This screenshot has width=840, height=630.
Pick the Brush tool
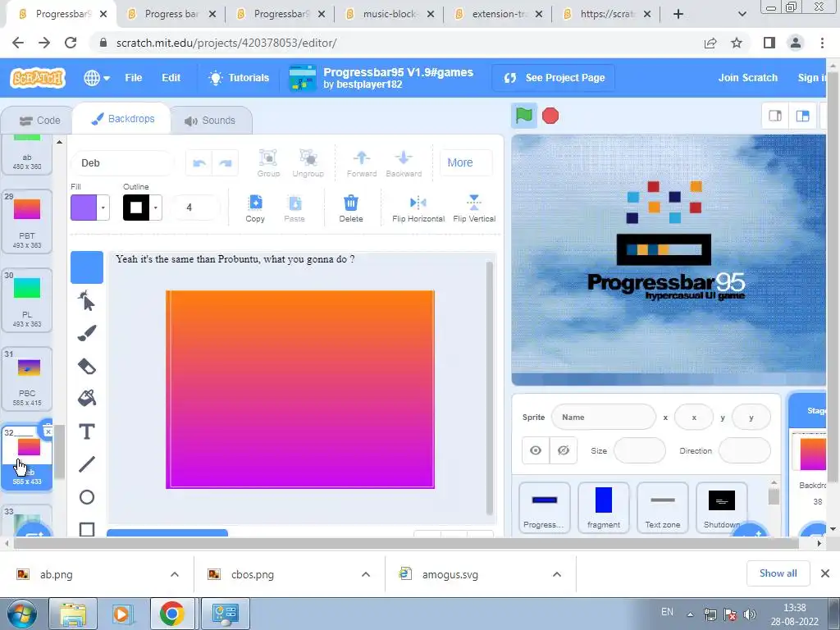(x=87, y=333)
